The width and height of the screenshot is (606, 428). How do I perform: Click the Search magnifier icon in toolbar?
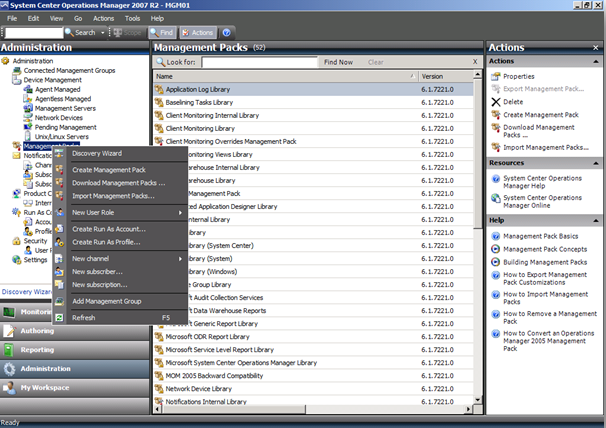click(x=70, y=32)
